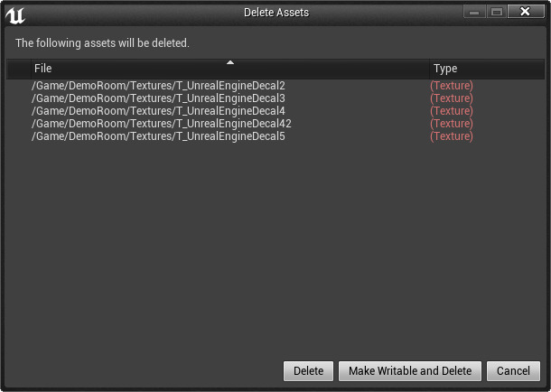Click the Texture type of T_UnrealEngineDecal3
This screenshot has height=392, width=551.
point(452,98)
